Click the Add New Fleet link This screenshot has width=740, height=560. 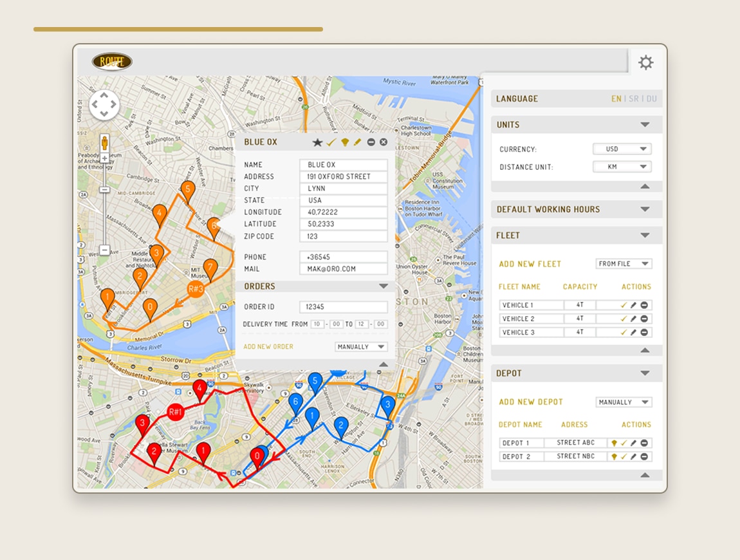pos(530,264)
